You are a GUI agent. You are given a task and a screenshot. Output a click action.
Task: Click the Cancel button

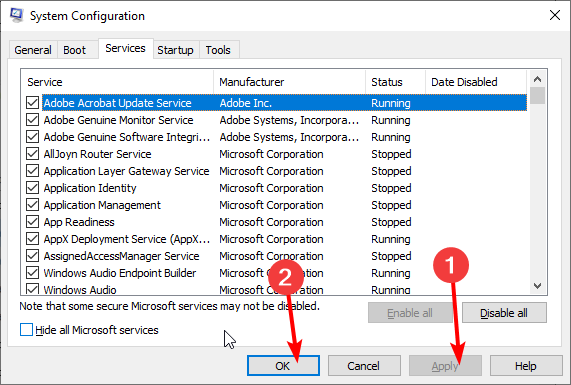click(364, 366)
